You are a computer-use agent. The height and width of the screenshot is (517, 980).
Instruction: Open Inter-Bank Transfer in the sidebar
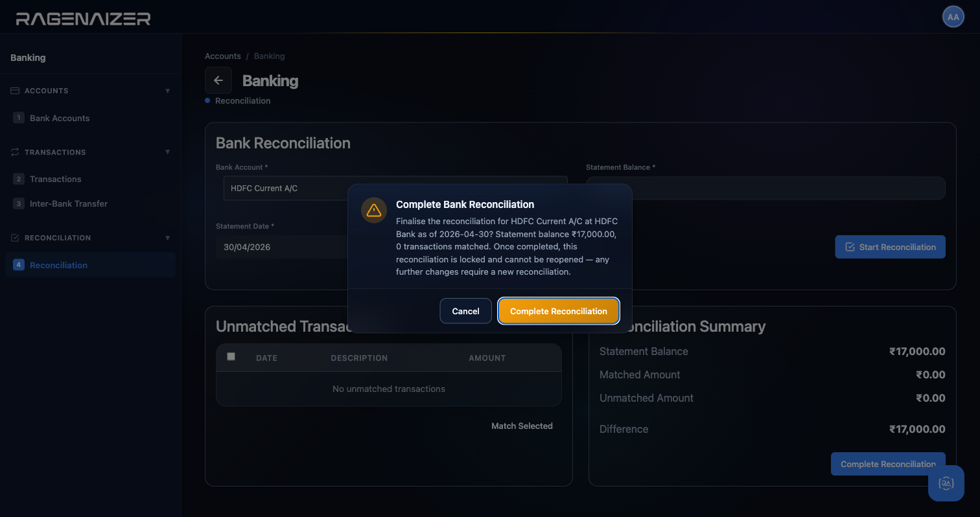pos(90,203)
